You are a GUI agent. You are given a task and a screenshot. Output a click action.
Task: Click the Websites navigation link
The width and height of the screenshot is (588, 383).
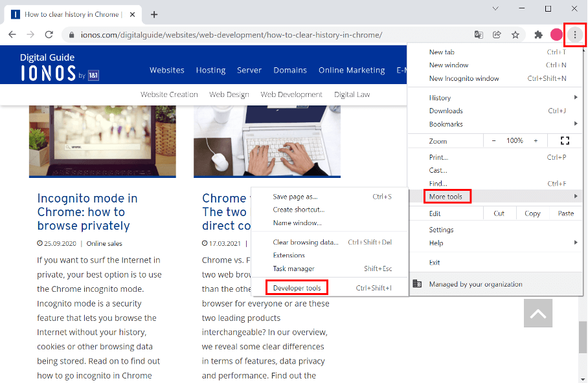tap(167, 71)
